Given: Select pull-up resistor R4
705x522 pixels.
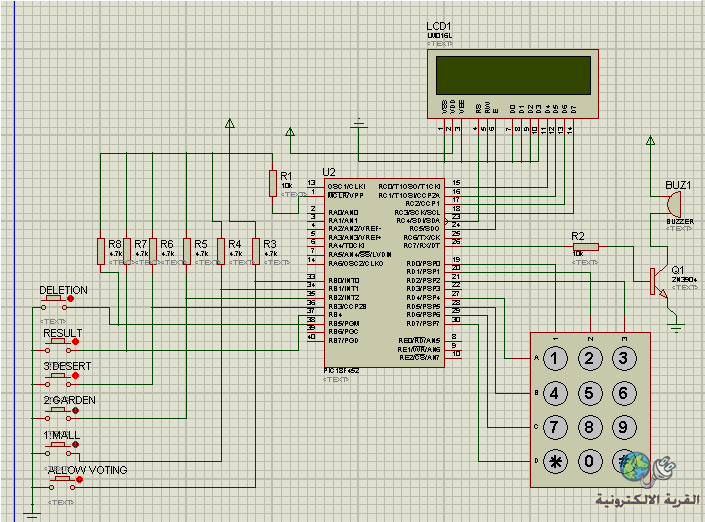Looking at the screenshot, I should coord(221,252).
